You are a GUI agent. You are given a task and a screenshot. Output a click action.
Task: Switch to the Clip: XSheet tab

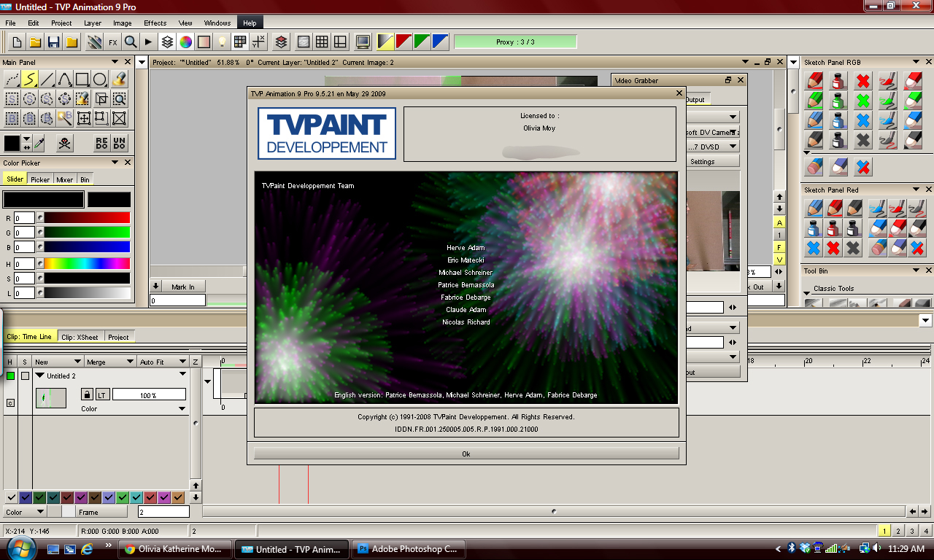tap(80, 337)
